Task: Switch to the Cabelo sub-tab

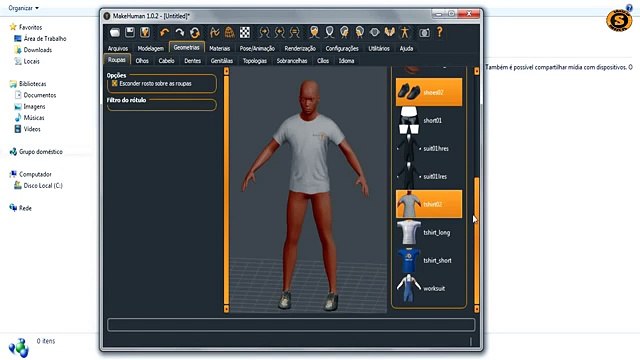Action: [167, 60]
